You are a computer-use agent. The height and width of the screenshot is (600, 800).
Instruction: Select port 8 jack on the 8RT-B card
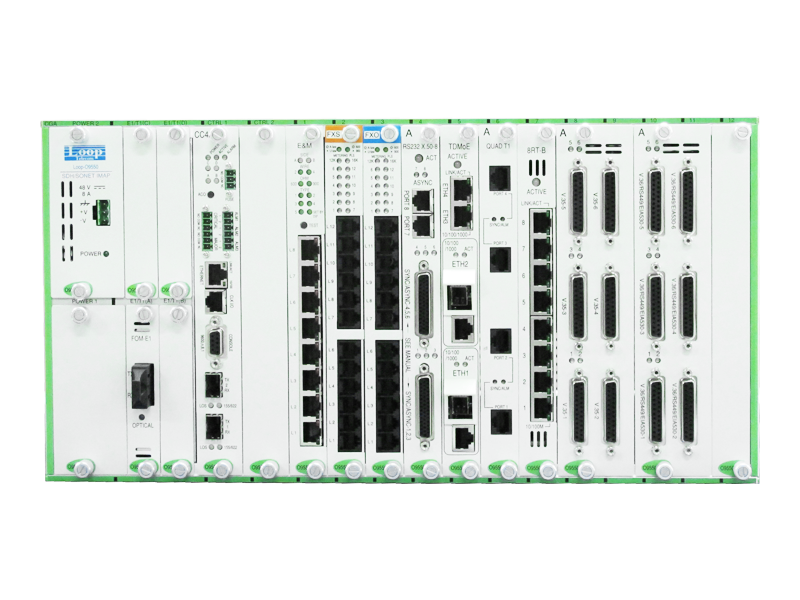pyautogui.click(x=539, y=222)
